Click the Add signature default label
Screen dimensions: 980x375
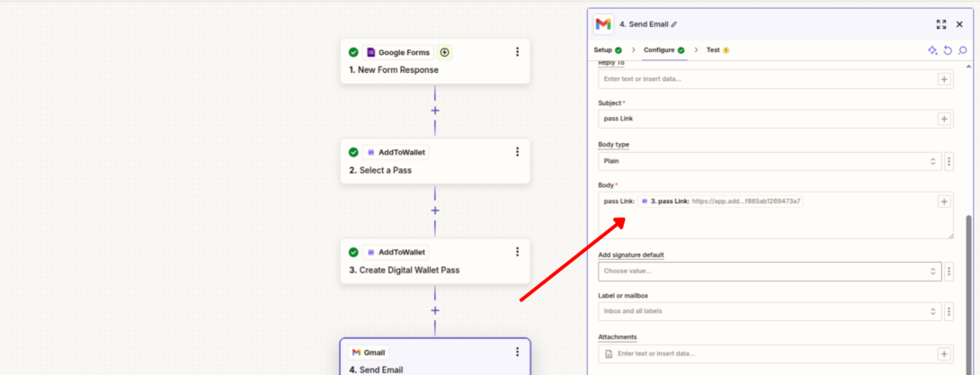click(x=630, y=255)
